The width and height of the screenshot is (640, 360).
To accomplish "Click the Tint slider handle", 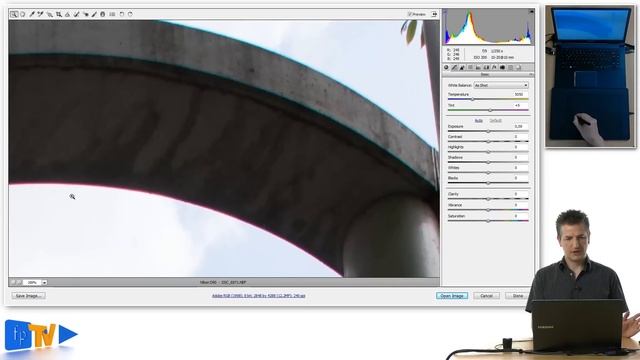I will (x=490, y=110).
